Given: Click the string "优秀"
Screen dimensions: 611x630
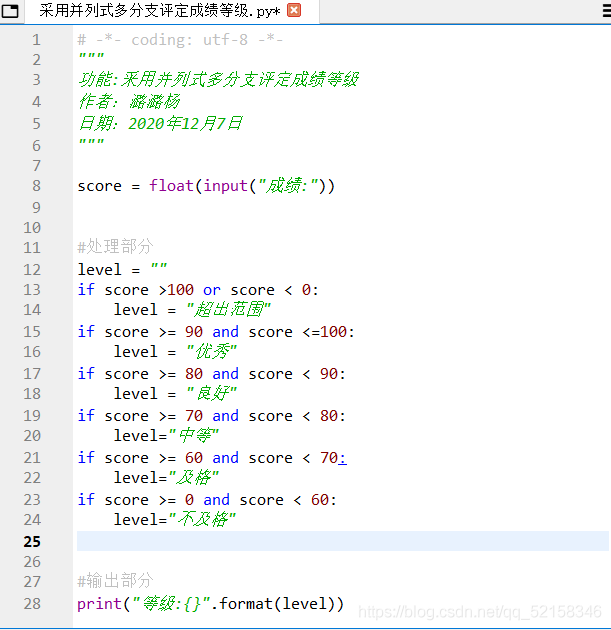Looking at the screenshot, I should pyautogui.click(x=212, y=352).
